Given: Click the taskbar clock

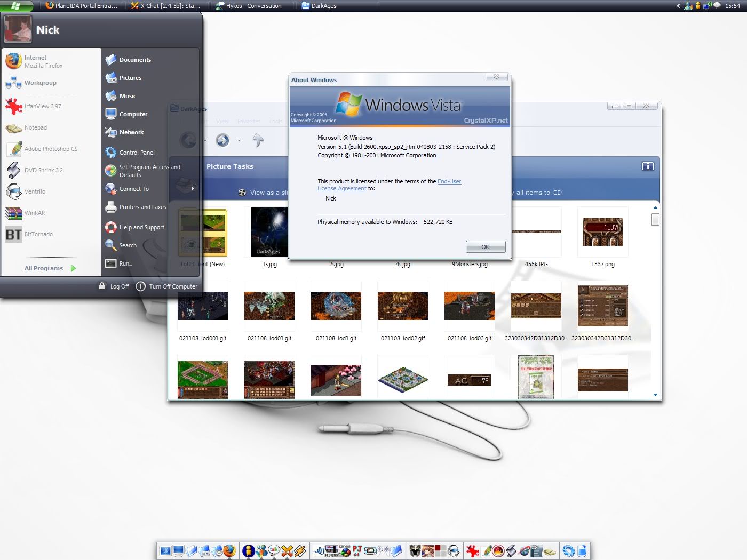Looking at the screenshot, I should [733, 6].
